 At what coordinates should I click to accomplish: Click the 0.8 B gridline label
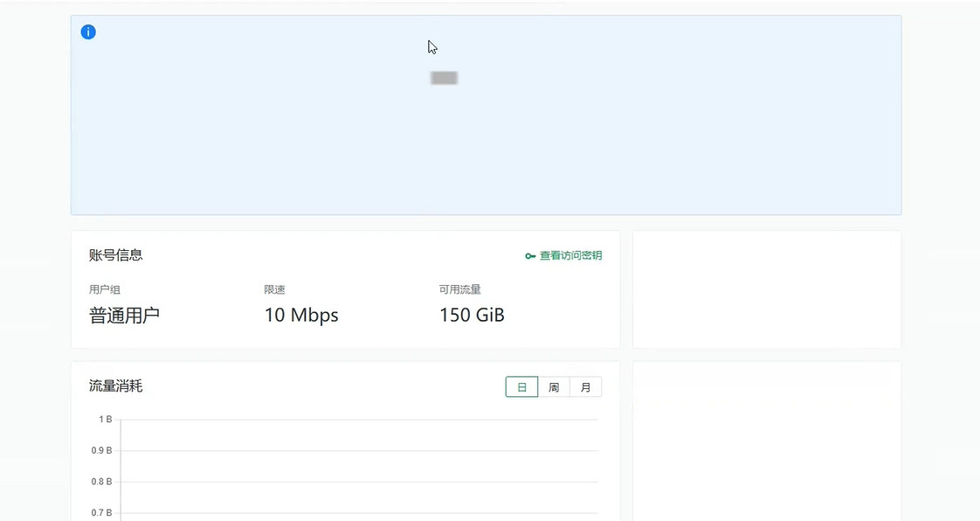pyautogui.click(x=102, y=482)
